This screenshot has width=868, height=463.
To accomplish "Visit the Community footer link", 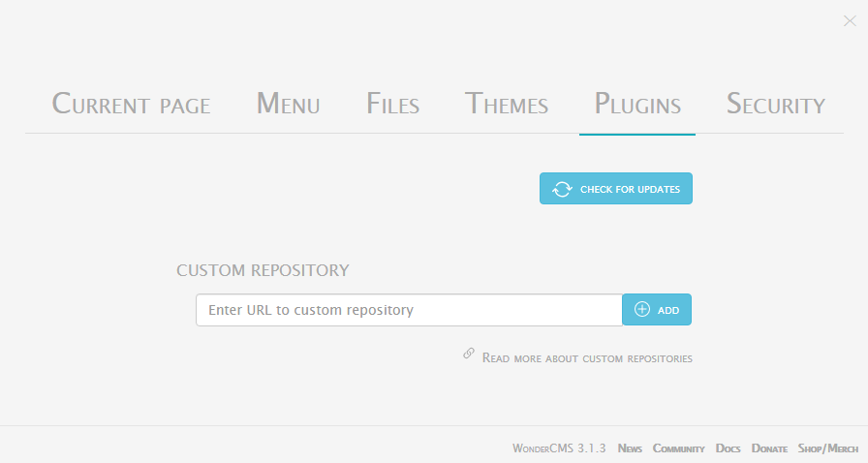I will pyautogui.click(x=678, y=448).
